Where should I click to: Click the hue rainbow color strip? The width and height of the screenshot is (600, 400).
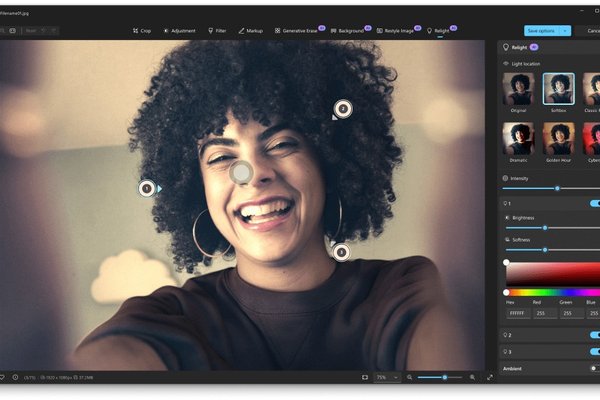point(553,293)
